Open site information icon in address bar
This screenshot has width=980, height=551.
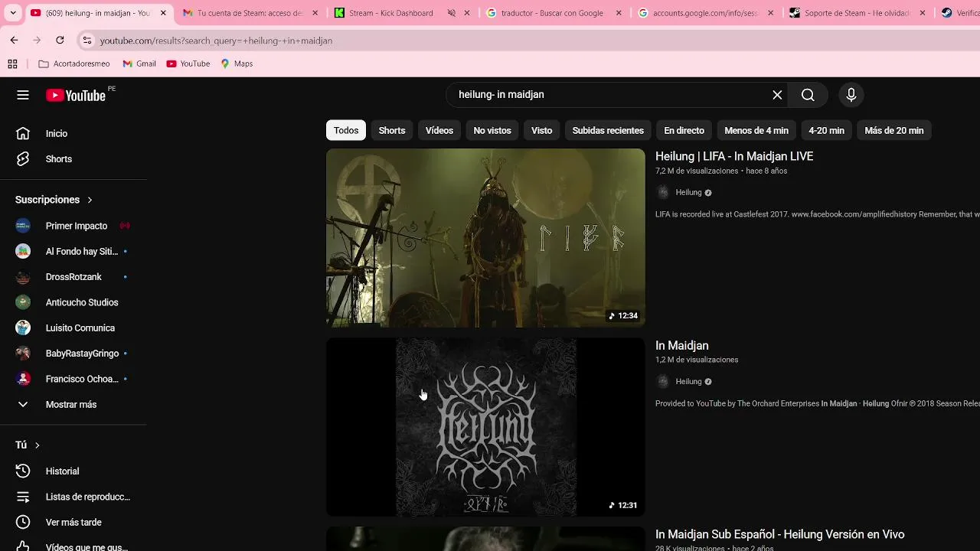87,40
